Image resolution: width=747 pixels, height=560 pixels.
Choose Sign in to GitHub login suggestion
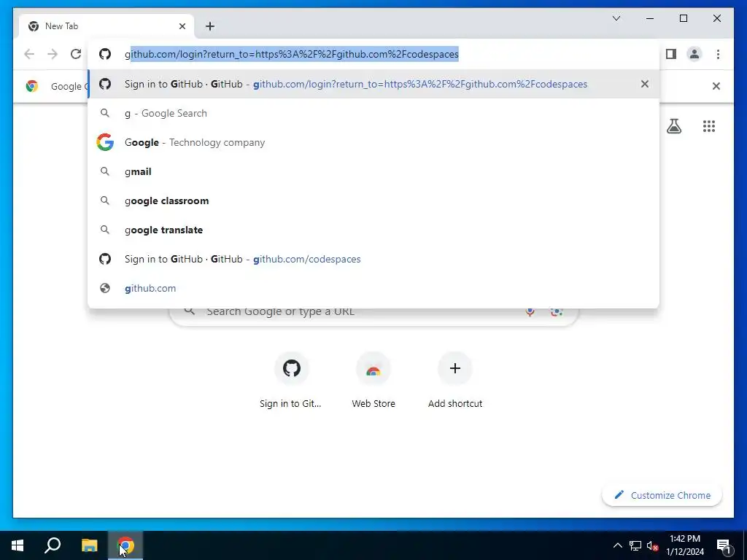click(373, 84)
